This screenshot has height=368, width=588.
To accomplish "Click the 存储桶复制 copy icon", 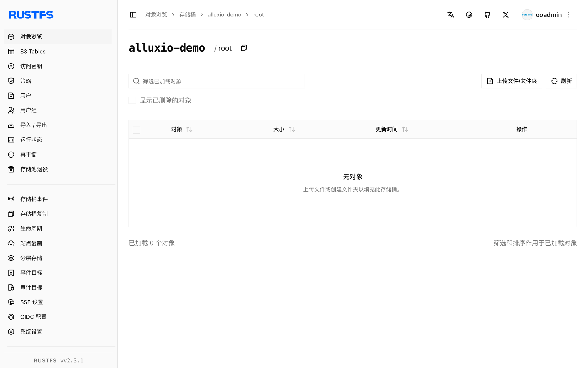I will click(11, 214).
